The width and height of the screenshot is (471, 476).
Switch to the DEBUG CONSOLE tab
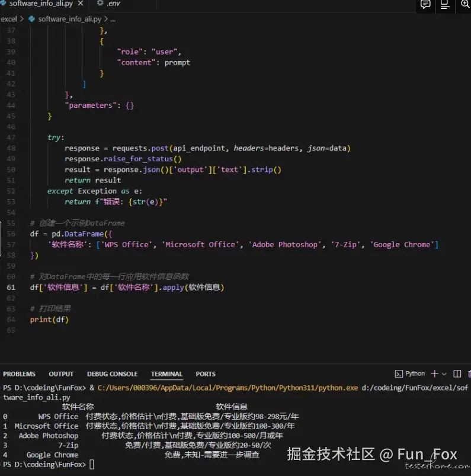113,374
